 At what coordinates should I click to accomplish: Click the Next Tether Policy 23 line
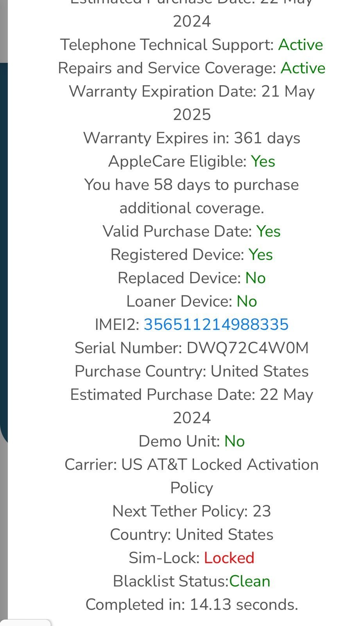(192, 511)
